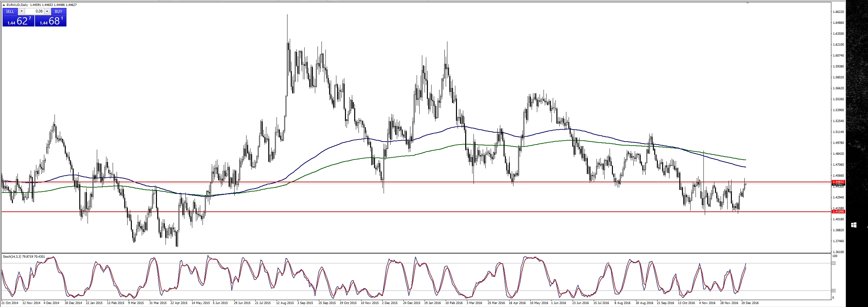Click the 12 Aug 2015 date label

[285, 303]
